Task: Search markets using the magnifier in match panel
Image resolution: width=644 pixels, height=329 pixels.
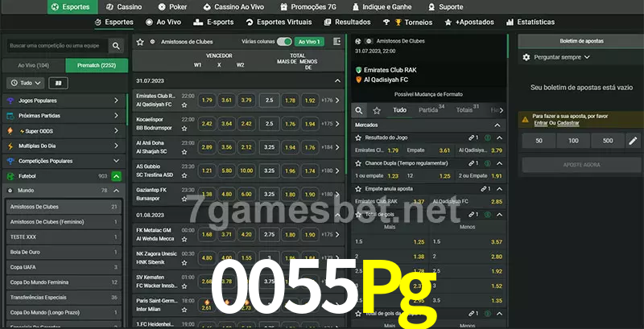Action: pyautogui.click(x=360, y=110)
